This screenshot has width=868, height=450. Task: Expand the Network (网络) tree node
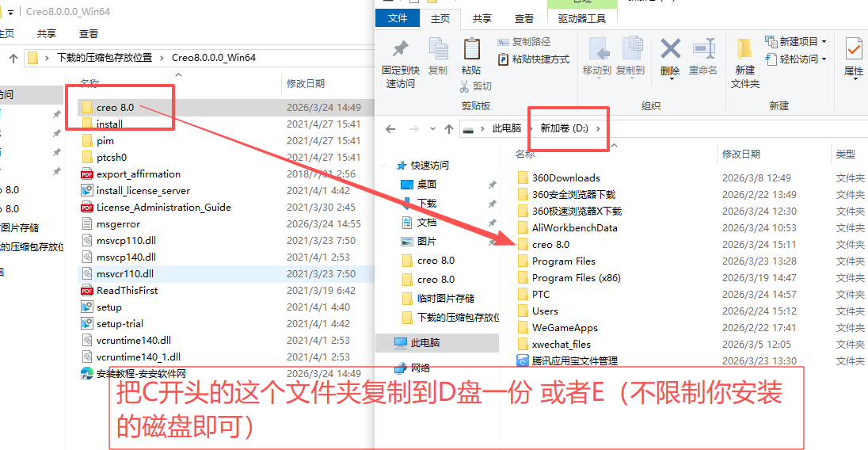coord(383,368)
